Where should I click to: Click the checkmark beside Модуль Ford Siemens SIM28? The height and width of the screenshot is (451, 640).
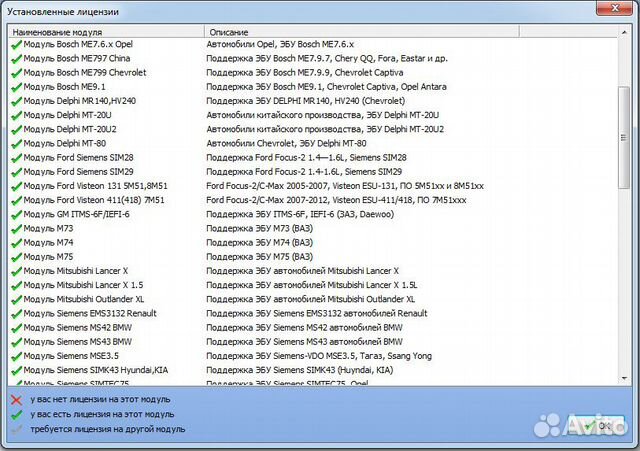[16, 158]
